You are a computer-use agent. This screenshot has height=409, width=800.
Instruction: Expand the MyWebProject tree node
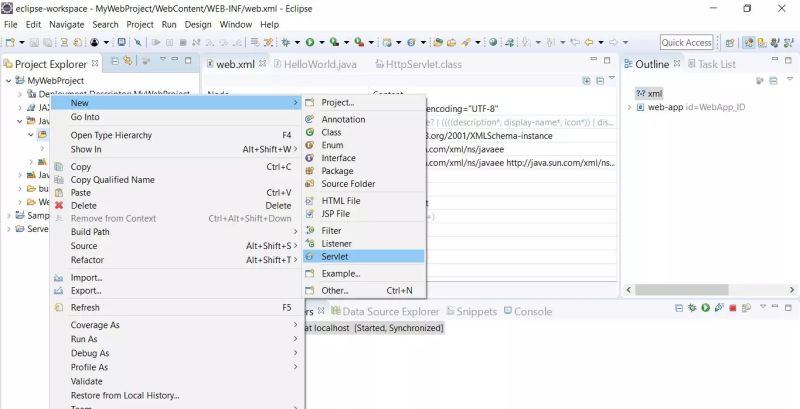click(x=9, y=81)
